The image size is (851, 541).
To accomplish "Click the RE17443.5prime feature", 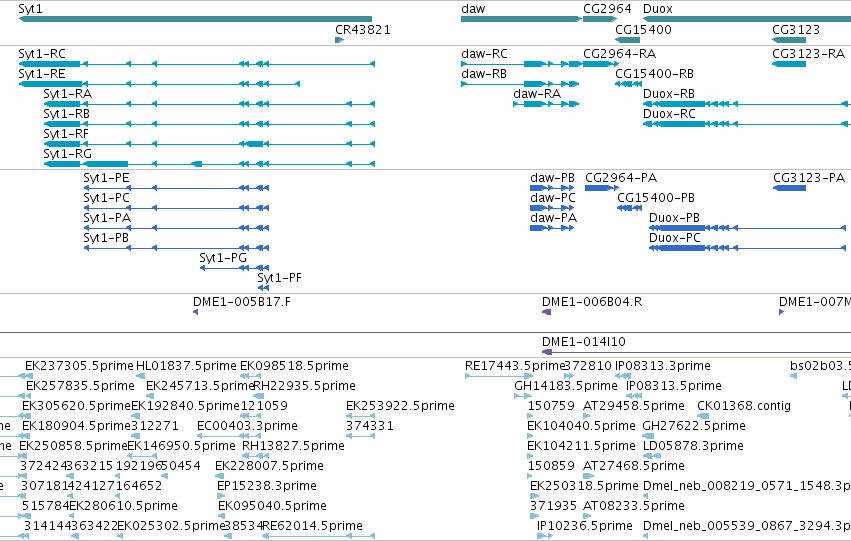I will tap(499, 376).
